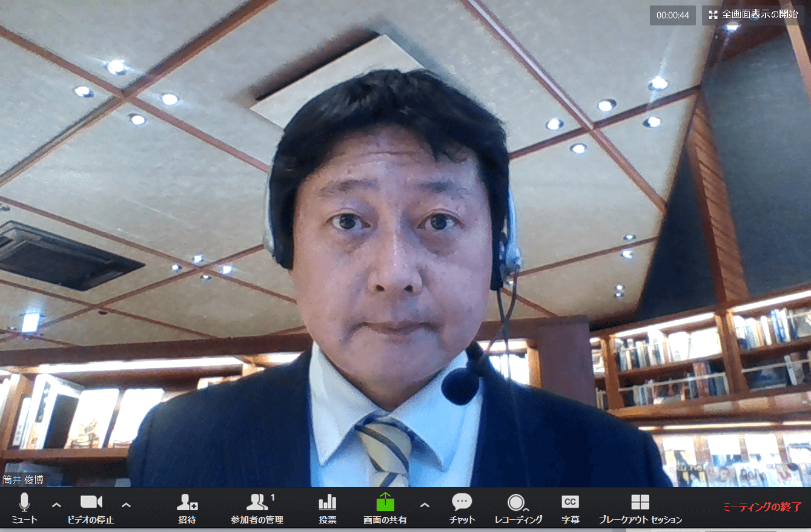Click red ミーティングの終了 end meeting

pyautogui.click(x=762, y=507)
